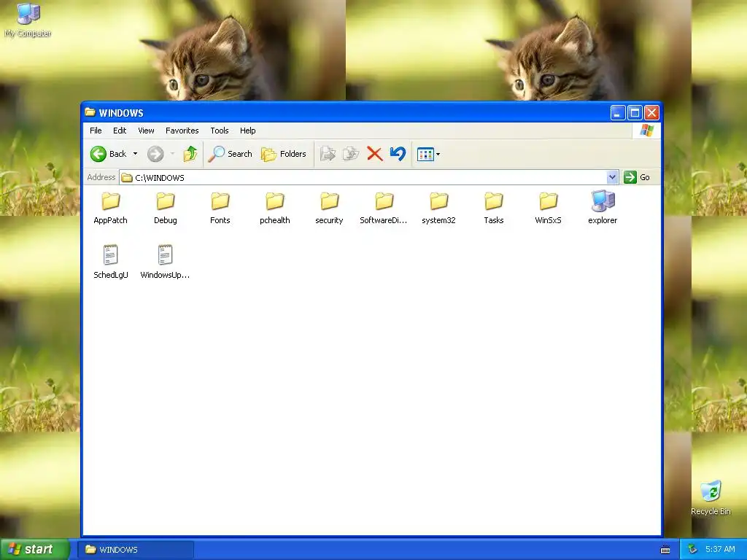
Task: Click the grayed Forward arrow button
Action: [x=155, y=154]
